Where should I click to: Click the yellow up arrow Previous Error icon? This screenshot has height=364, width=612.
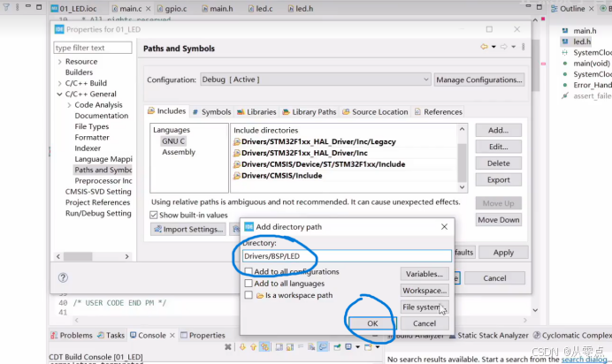click(x=253, y=347)
